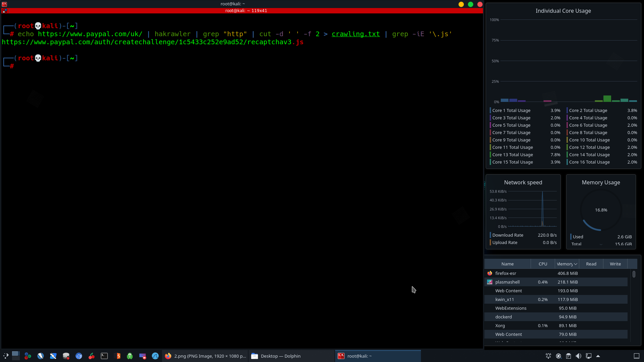Expand the Memory Usage Total legend chevron

coord(601,244)
